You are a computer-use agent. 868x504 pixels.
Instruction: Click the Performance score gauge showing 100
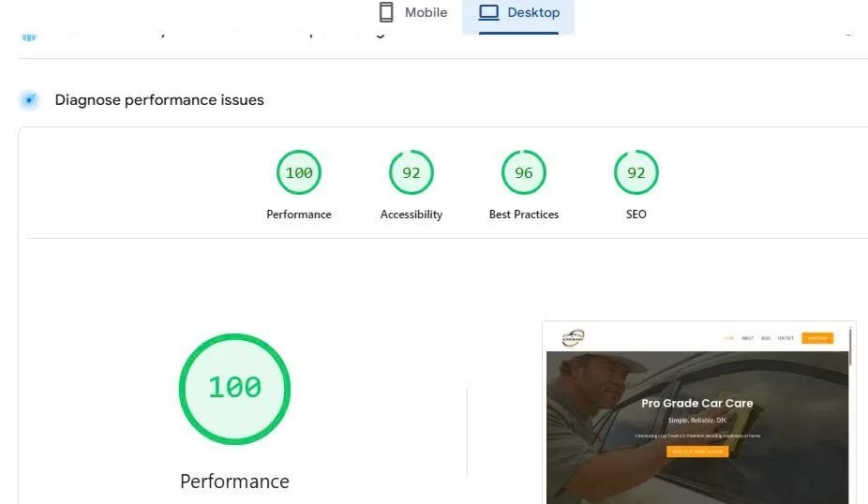[299, 172]
